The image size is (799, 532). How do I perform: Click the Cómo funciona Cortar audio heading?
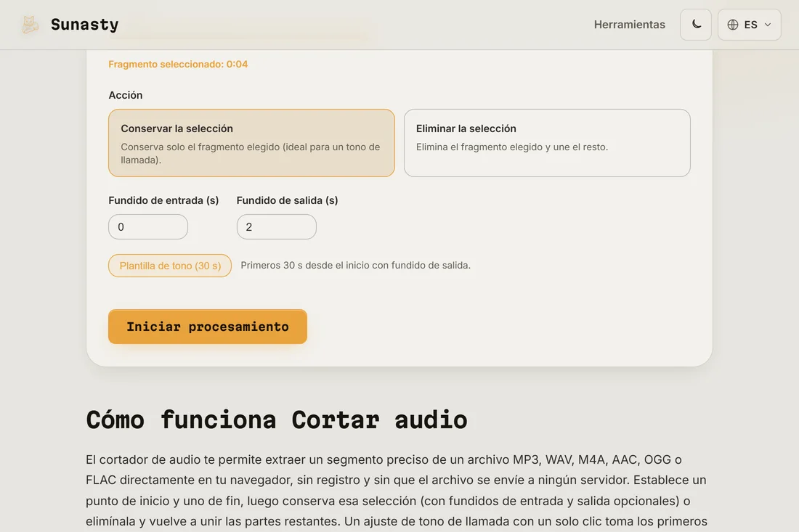pos(276,420)
